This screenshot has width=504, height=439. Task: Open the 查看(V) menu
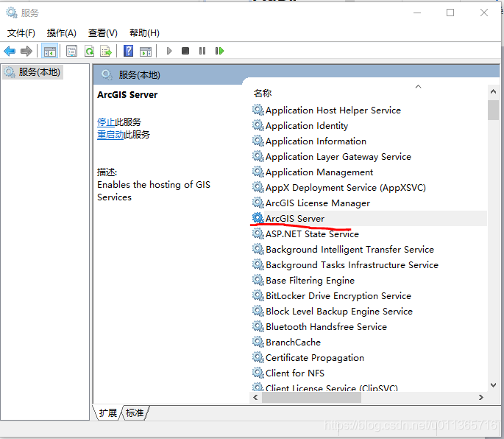coord(103,33)
